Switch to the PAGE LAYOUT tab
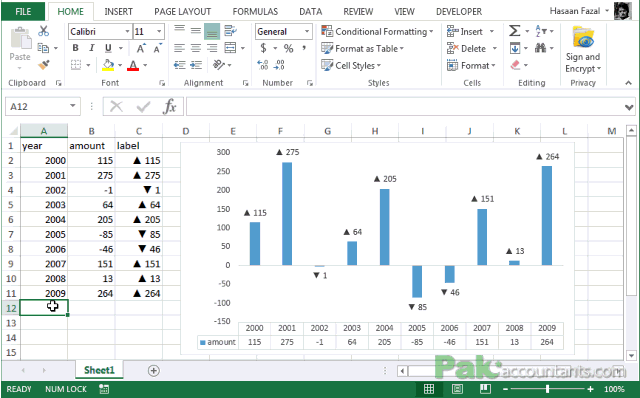 click(x=182, y=12)
